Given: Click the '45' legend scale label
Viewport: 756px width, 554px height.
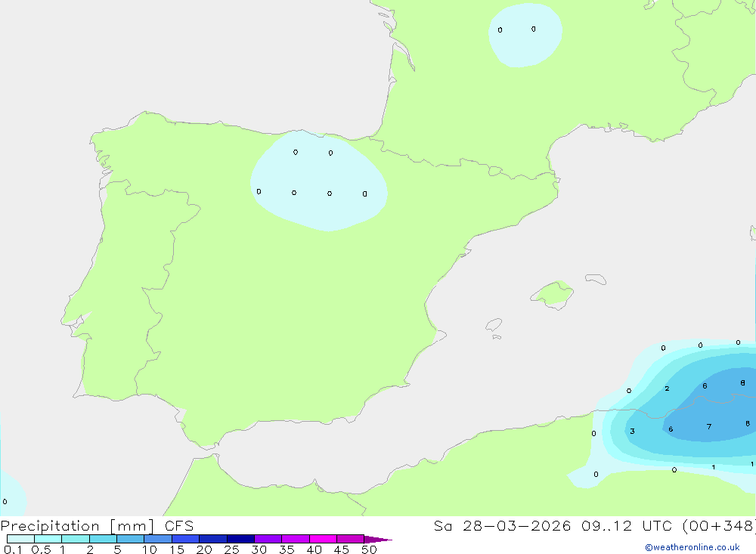Looking at the screenshot, I should (x=342, y=549).
